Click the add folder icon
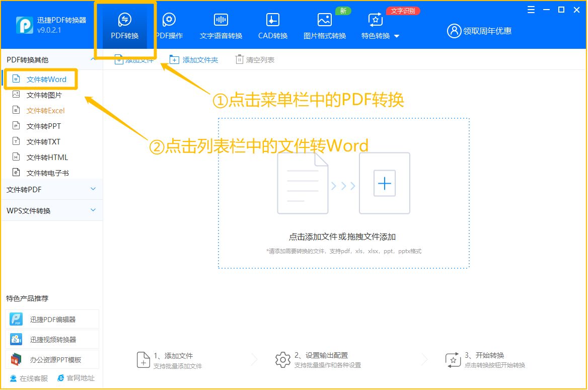Image resolution: width=588 pixels, height=390 pixels. tap(174, 59)
